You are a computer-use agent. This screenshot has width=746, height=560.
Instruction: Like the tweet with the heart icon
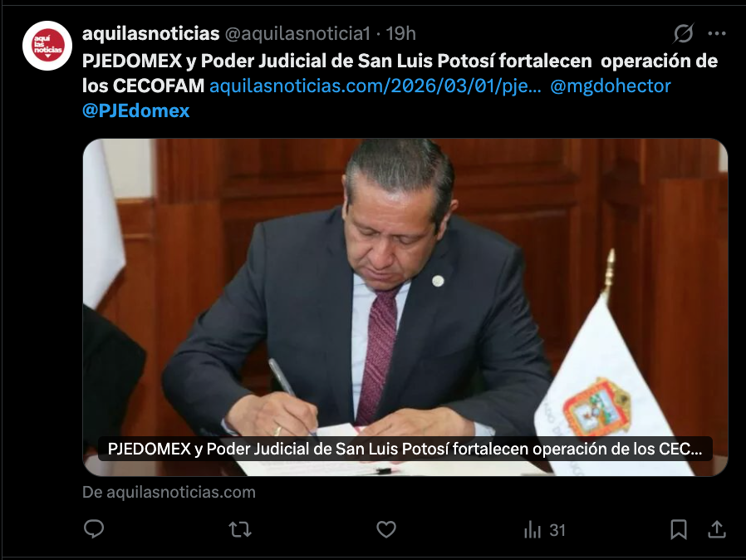coord(385,529)
